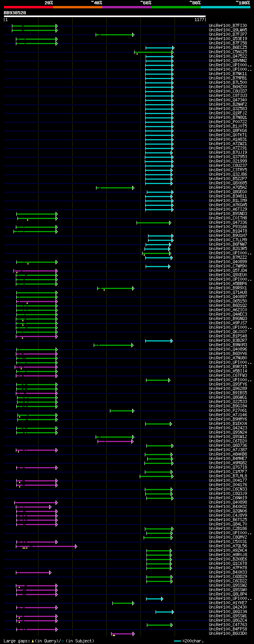The width and height of the screenshot is (254, 644).
Task: Select the UniRef100_C2B186 label
Action: click(x=228, y=529)
